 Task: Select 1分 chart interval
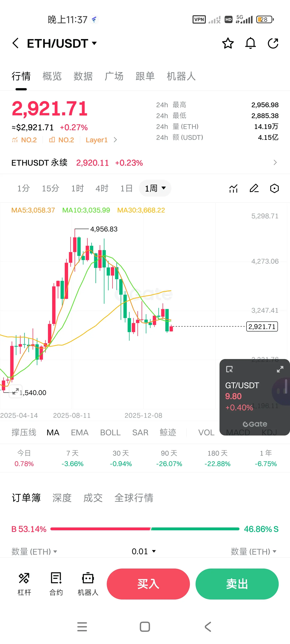24,188
